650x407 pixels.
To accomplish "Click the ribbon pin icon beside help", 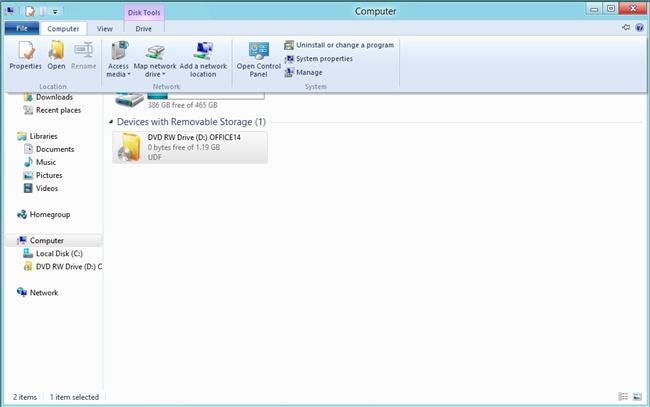I will (x=626, y=27).
